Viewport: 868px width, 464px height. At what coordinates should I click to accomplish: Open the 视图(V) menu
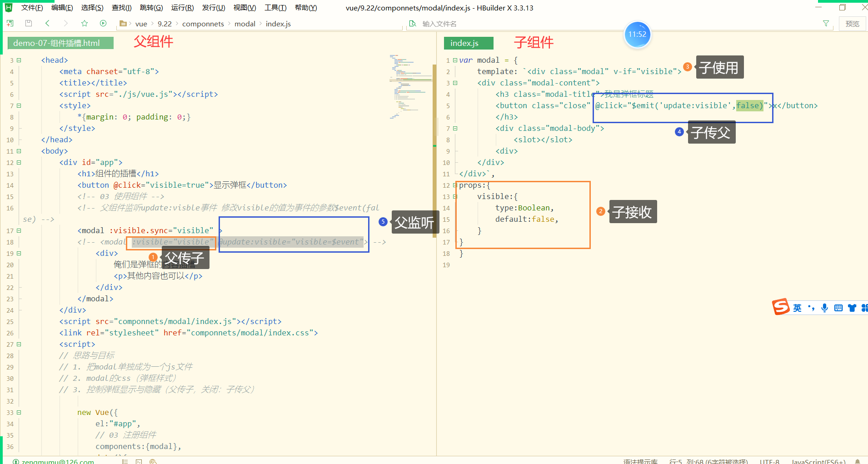[x=244, y=8]
